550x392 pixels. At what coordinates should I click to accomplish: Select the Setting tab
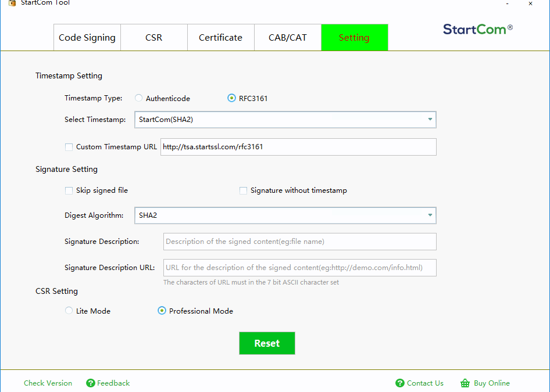pos(354,38)
